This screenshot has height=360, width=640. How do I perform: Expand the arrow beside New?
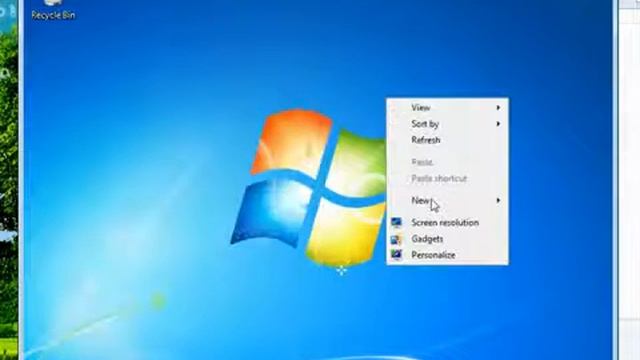click(x=498, y=200)
